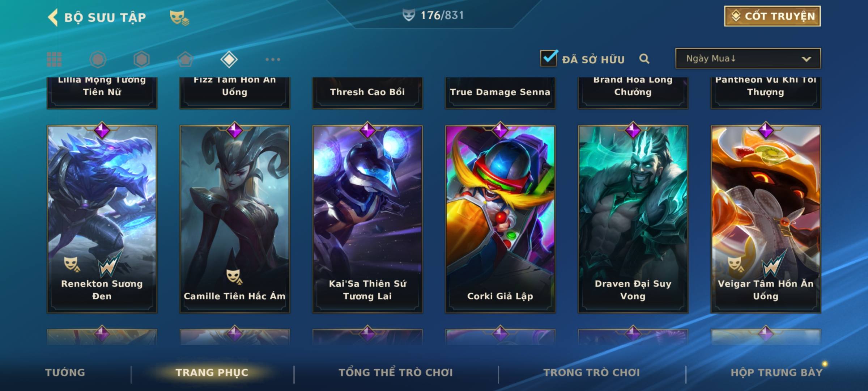Uncheck the Đã Sở Hữu checkbox
Image resolution: width=868 pixels, height=391 pixels.
549,58
